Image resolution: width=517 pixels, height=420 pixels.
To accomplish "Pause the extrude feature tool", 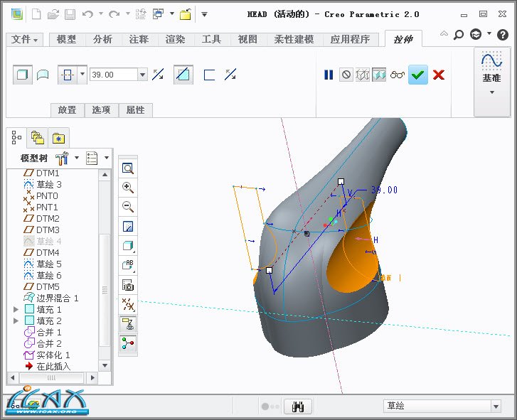I will tap(329, 75).
